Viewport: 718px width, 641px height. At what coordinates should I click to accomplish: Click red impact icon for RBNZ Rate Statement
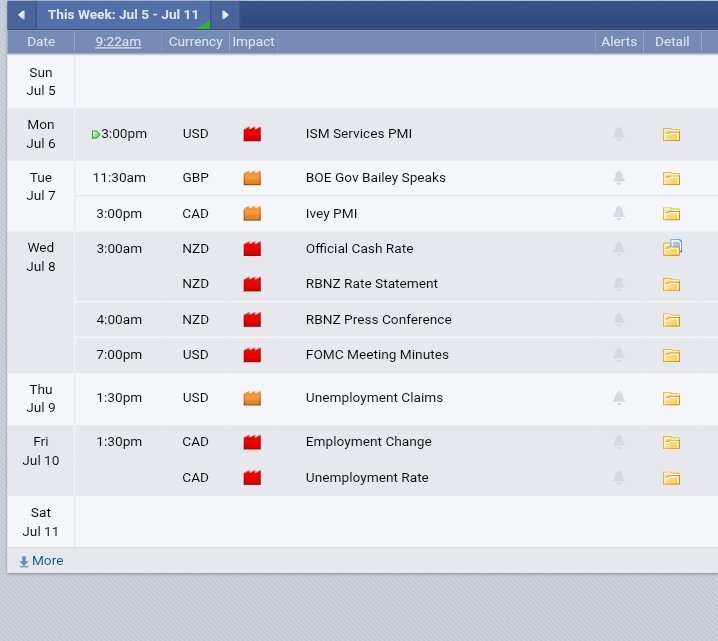tap(252, 284)
